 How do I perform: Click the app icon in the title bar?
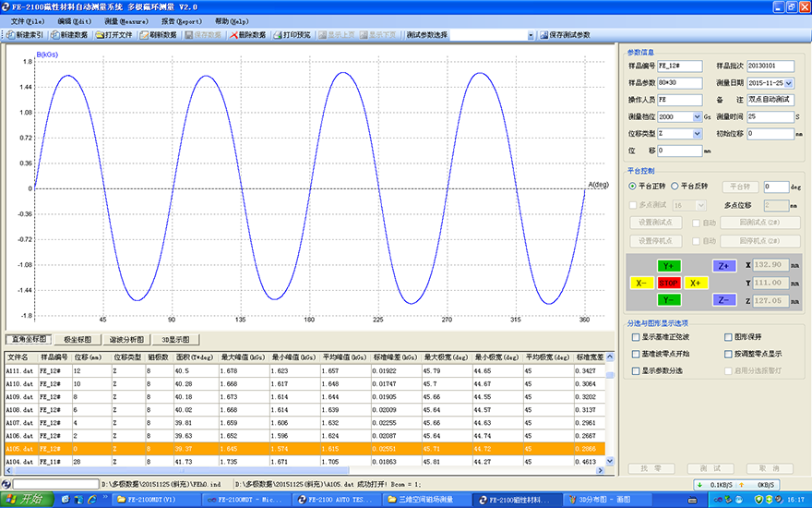point(6,6)
